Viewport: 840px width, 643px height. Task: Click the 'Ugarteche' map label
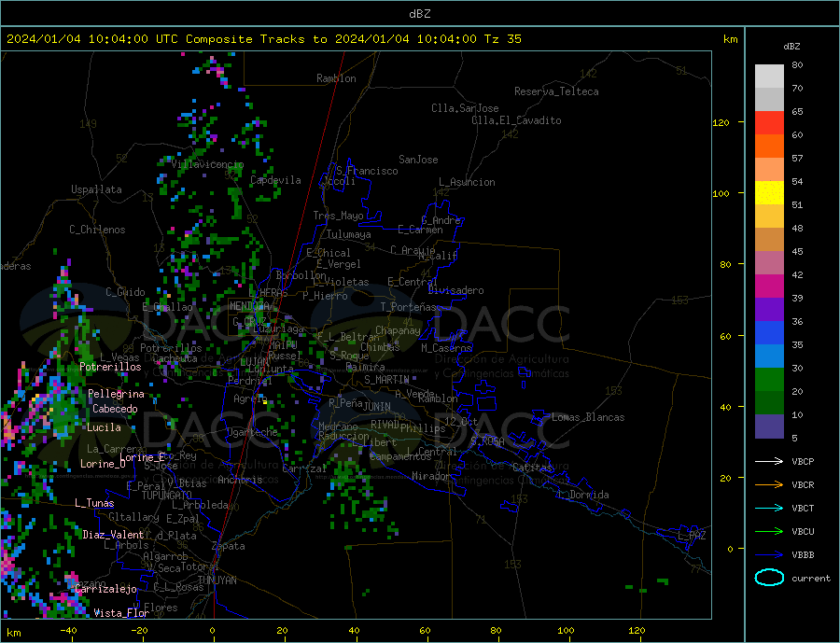[x=252, y=432]
